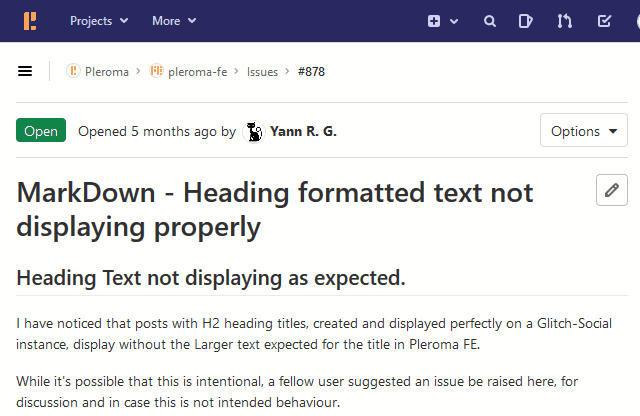This screenshot has height=416, width=640.
Task: Open the search icon
Action: tap(490, 21)
